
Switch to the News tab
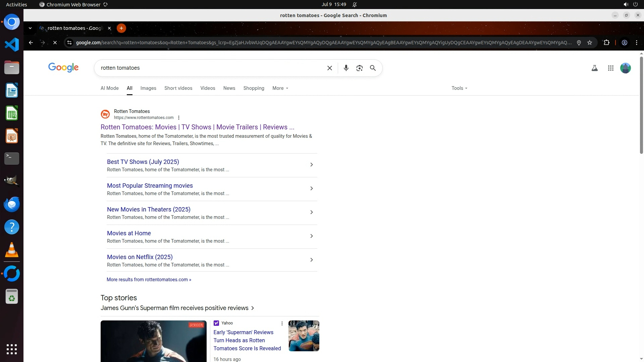point(229,88)
